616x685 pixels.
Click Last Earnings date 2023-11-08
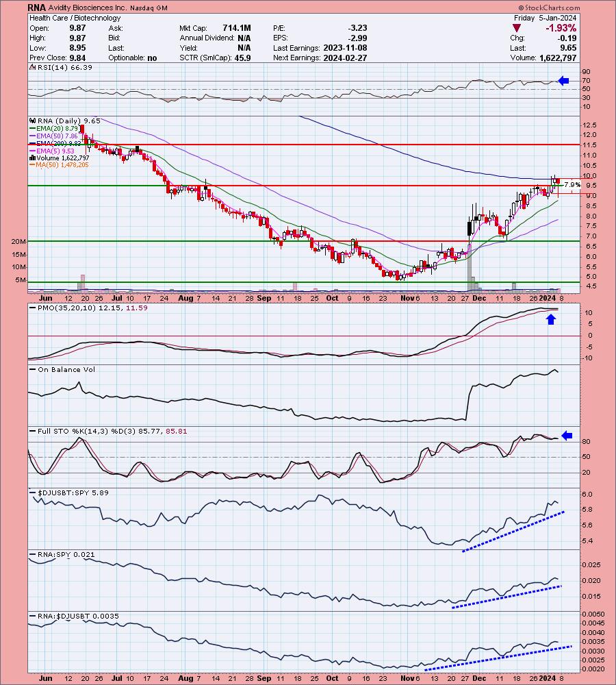click(345, 48)
